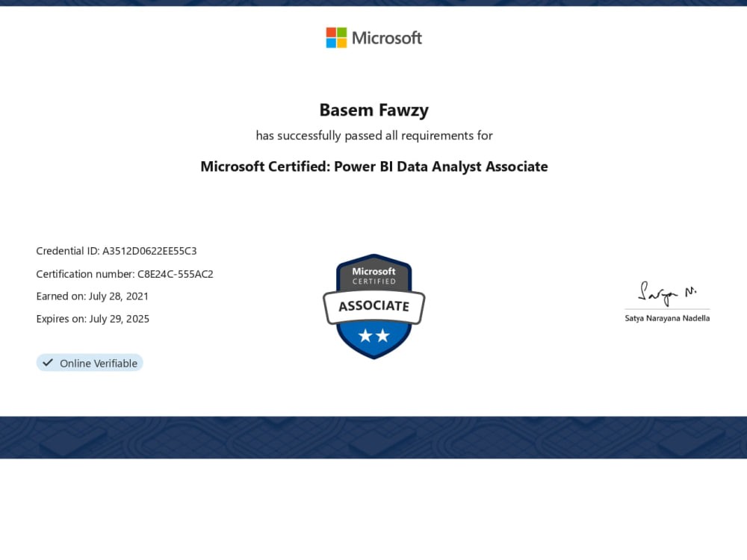Click the checkmark in Online Verifiable badge
The width and height of the screenshot is (747, 560).
pos(48,363)
